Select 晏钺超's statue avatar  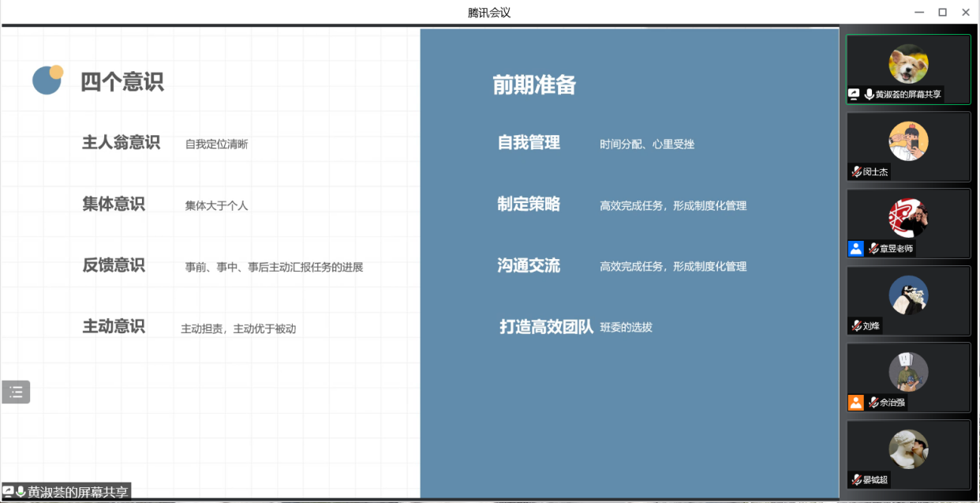[908, 449]
